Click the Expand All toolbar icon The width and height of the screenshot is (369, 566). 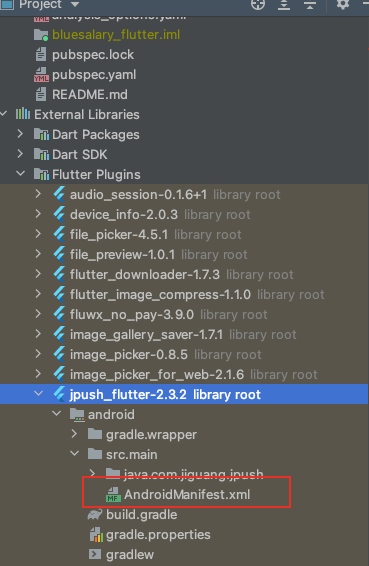[284, 4]
